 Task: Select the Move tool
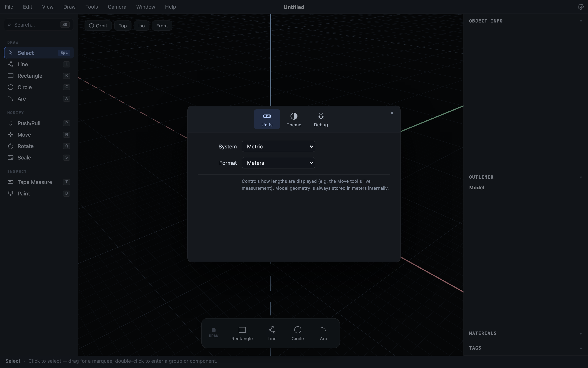tap(39, 135)
